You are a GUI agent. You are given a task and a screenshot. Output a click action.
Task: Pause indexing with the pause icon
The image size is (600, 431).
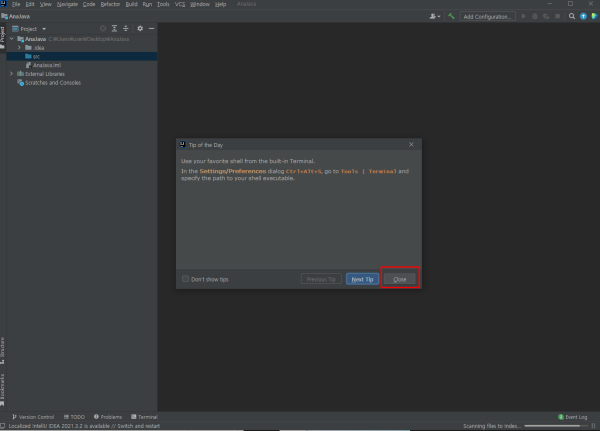tap(593, 426)
